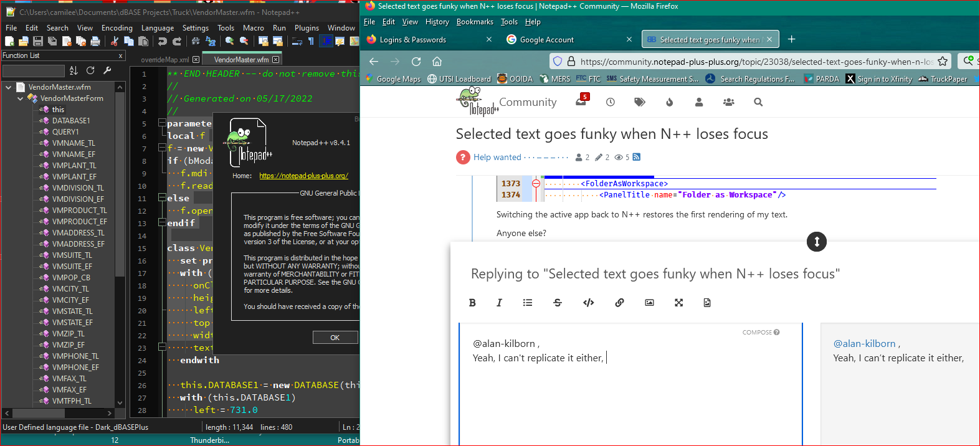
Task: Sort the Function List alphabetically
Action: click(x=74, y=70)
